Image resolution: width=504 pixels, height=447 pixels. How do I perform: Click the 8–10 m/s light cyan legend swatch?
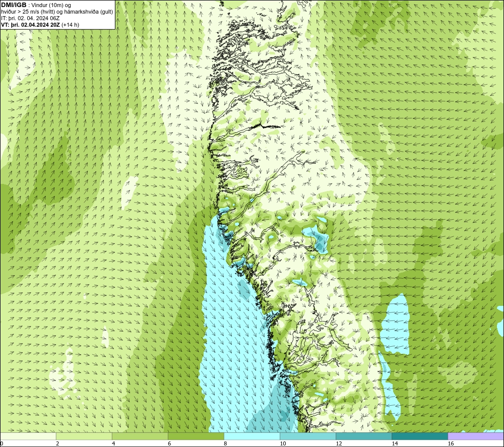pyautogui.click(x=252, y=436)
